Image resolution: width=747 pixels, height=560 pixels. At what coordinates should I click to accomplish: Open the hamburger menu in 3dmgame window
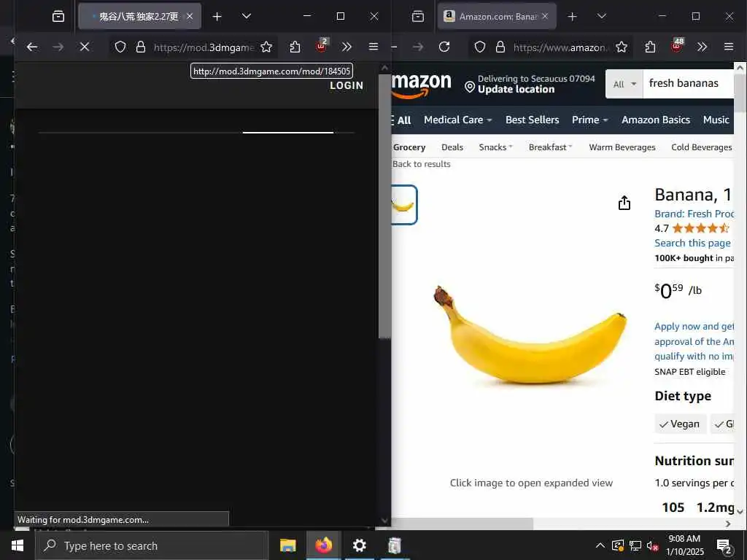pos(373,47)
